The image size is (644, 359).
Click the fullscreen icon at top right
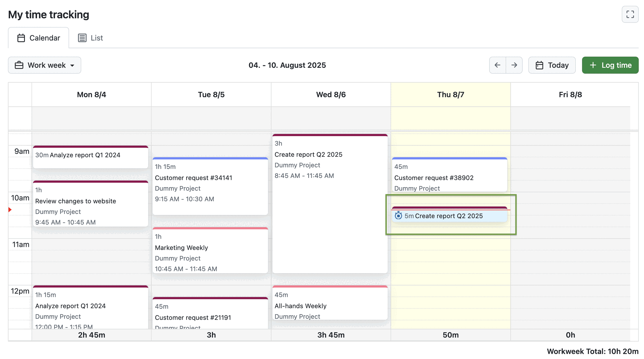(630, 14)
